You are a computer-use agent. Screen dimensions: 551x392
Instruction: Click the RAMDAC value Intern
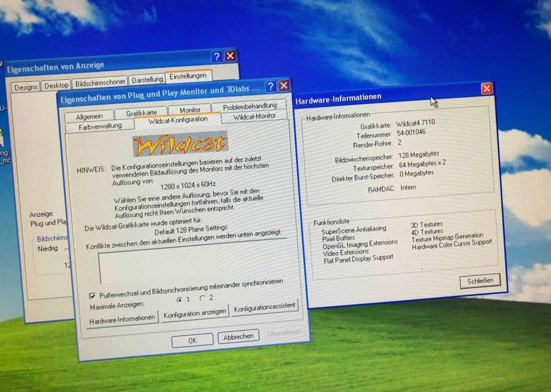pos(408,188)
